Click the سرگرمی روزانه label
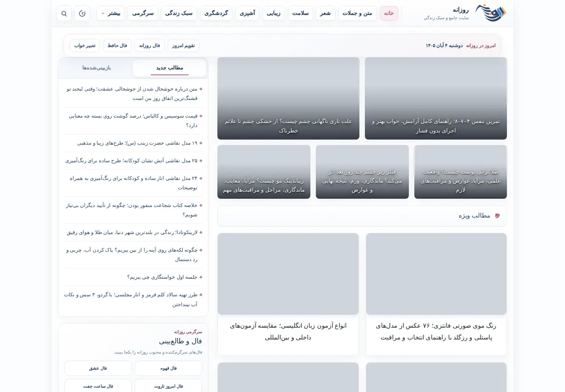The image size is (565, 392). pos(188,332)
